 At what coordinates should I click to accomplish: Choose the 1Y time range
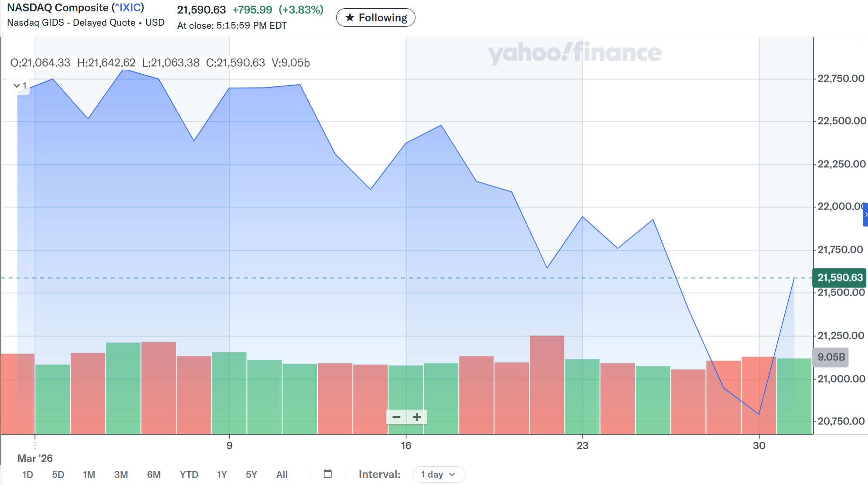click(x=222, y=475)
